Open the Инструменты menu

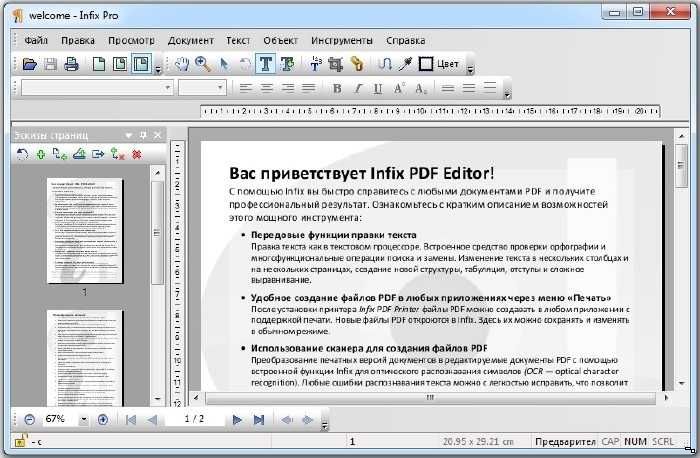click(x=342, y=41)
